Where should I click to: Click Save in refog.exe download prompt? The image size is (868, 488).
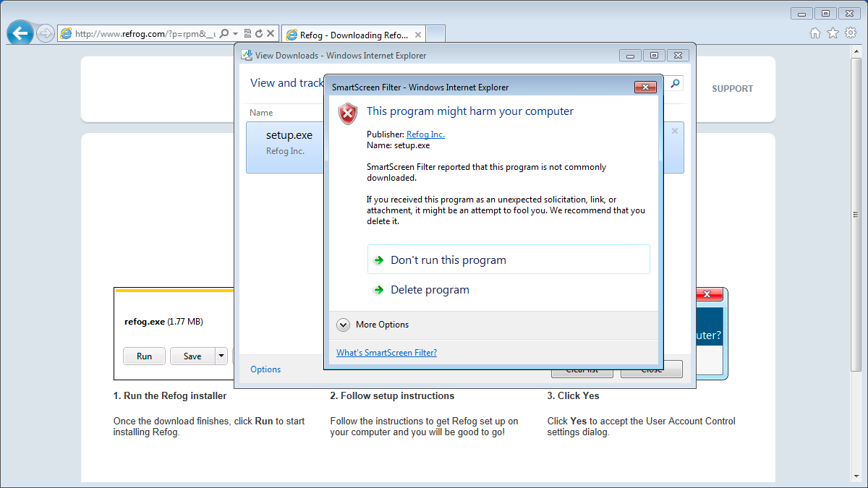(192, 356)
